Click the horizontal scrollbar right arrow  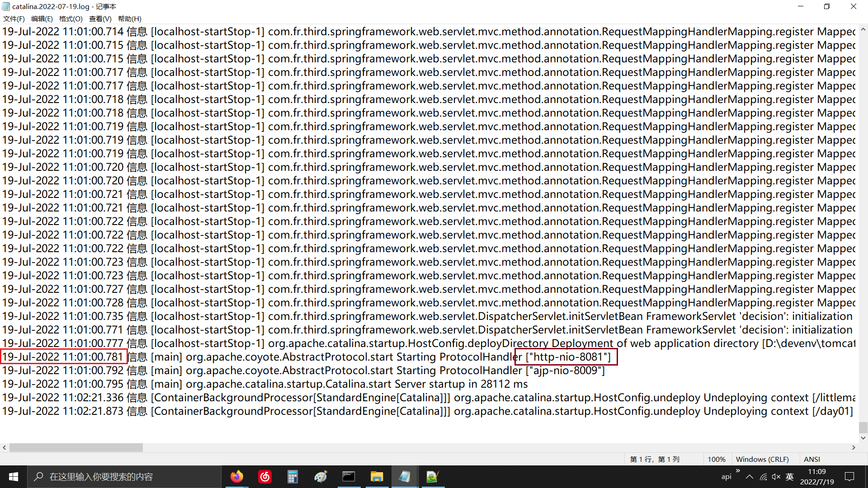click(x=854, y=447)
